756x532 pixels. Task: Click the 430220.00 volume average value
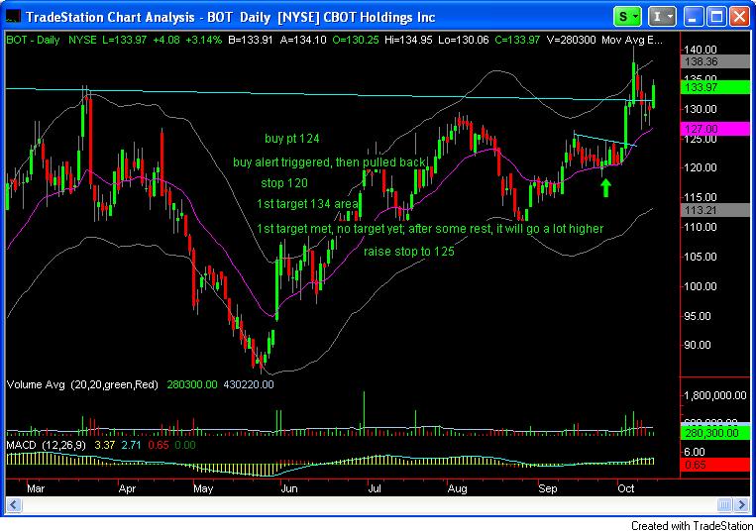click(249, 384)
